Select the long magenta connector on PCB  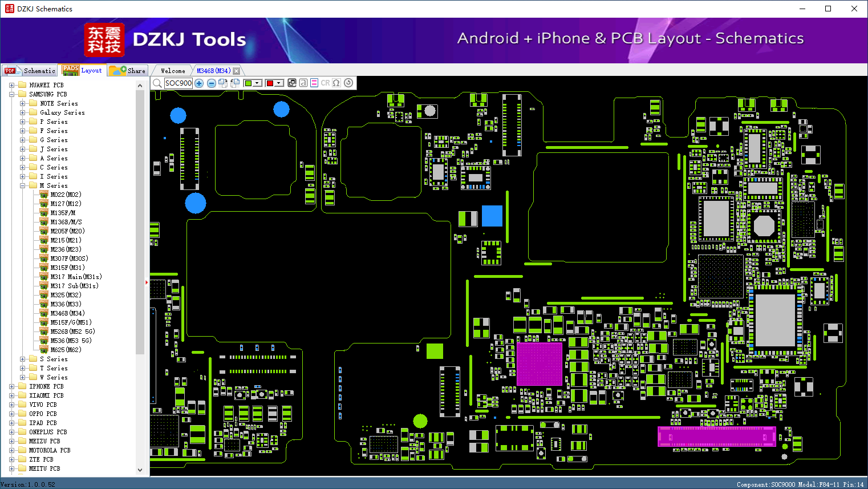point(717,437)
